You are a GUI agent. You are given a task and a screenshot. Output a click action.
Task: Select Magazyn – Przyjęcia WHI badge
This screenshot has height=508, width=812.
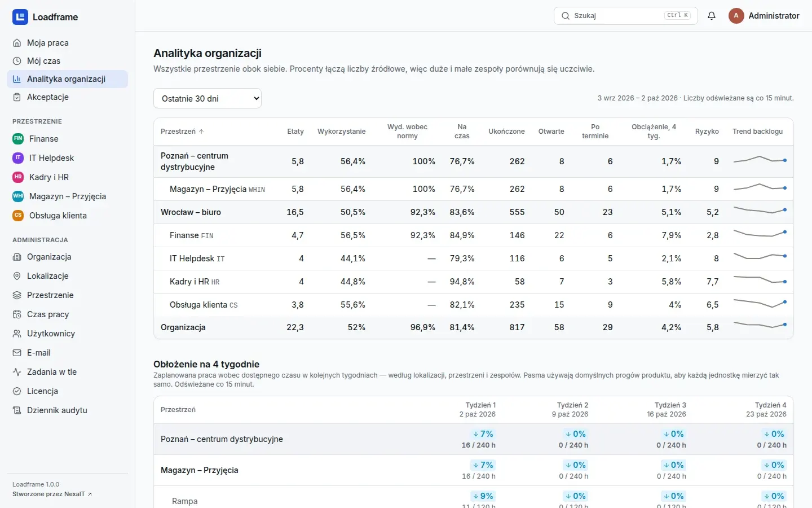(18, 196)
